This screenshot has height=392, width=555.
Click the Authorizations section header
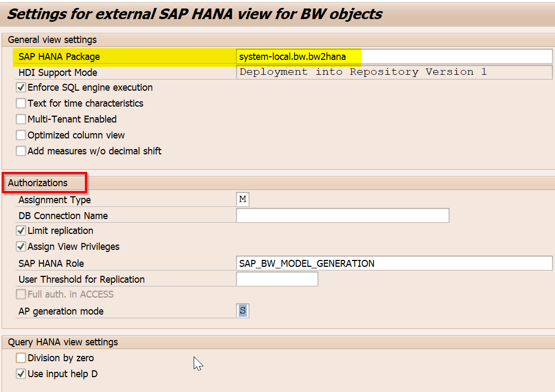click(x=38, y=183)
